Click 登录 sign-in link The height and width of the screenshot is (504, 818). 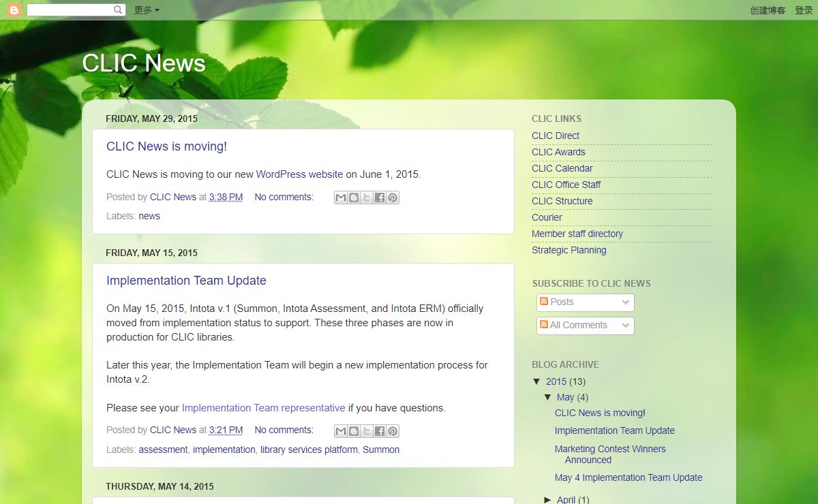point(804,10)
